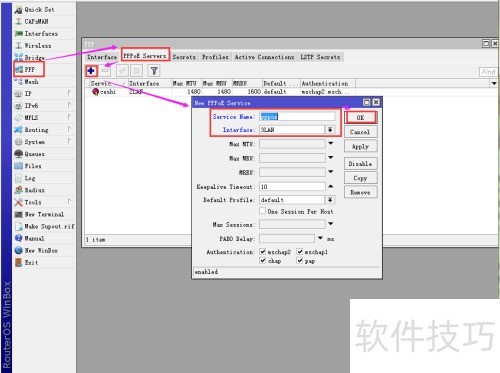Click the Apply button
This screenshot has width=500, height=373.
tap(360, 146)
